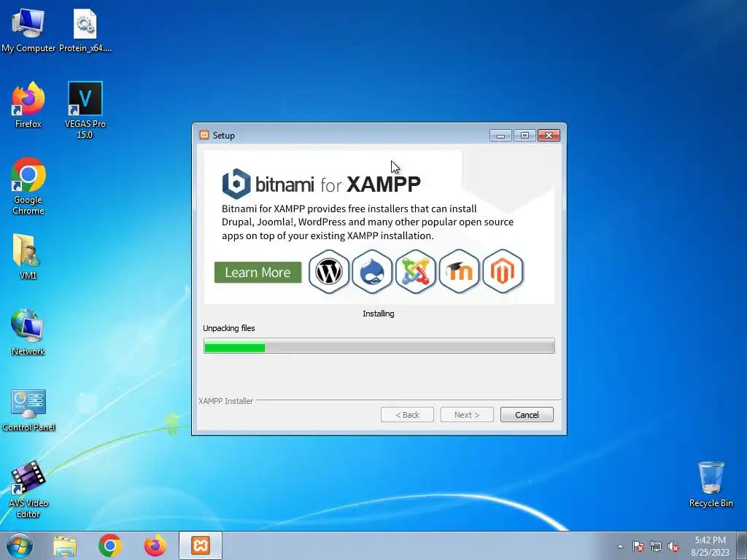Click the 'XAMPP Installer' footer label
This screenshot has height=560, width=747.
pos(226,401)
